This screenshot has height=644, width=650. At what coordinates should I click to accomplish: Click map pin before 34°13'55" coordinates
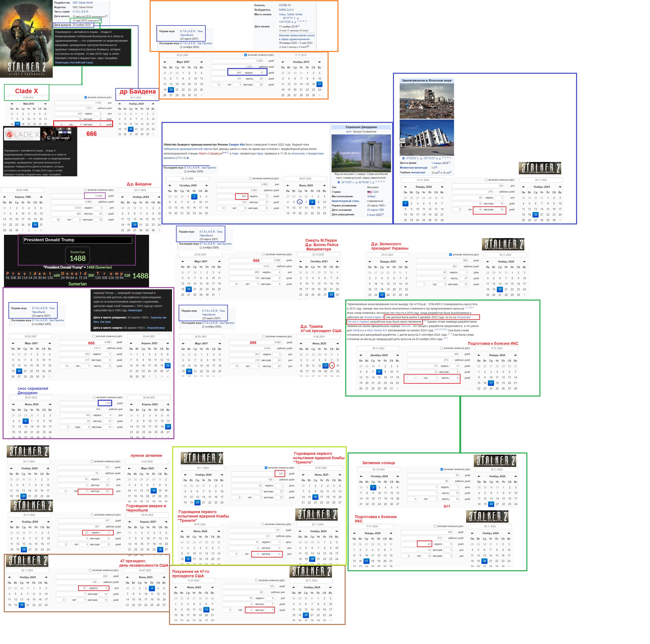pos(338,182)
